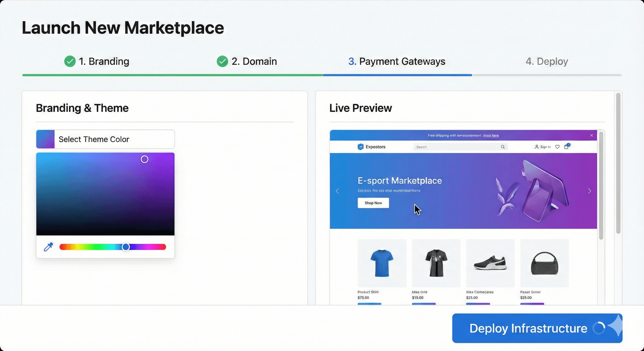Image resolution: width=644 pixels, height=351 pixels.
Task: Click the green checkmark on the Branding step
Action: click(70, 61)
